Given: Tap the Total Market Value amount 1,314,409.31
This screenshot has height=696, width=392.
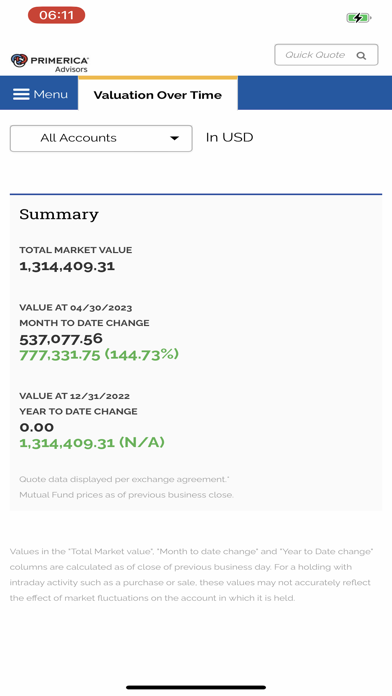Looking at the screenshot, I should [x=67, y=266].
